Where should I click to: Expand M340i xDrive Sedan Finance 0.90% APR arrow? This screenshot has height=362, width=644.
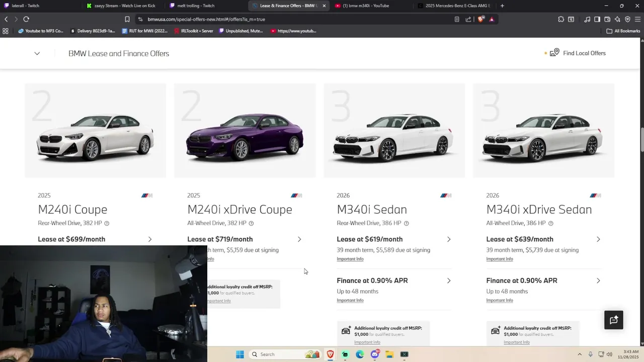[598, 281]
